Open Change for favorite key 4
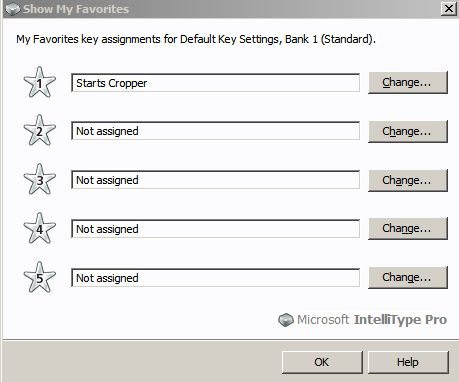This screenshot has height=382, width=459. (408, 228)
